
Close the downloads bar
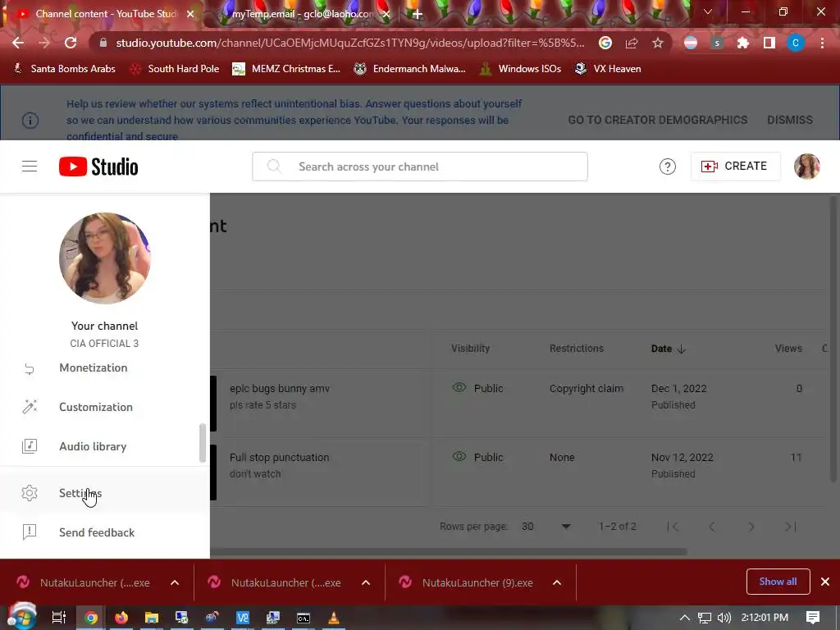point(825,582)
